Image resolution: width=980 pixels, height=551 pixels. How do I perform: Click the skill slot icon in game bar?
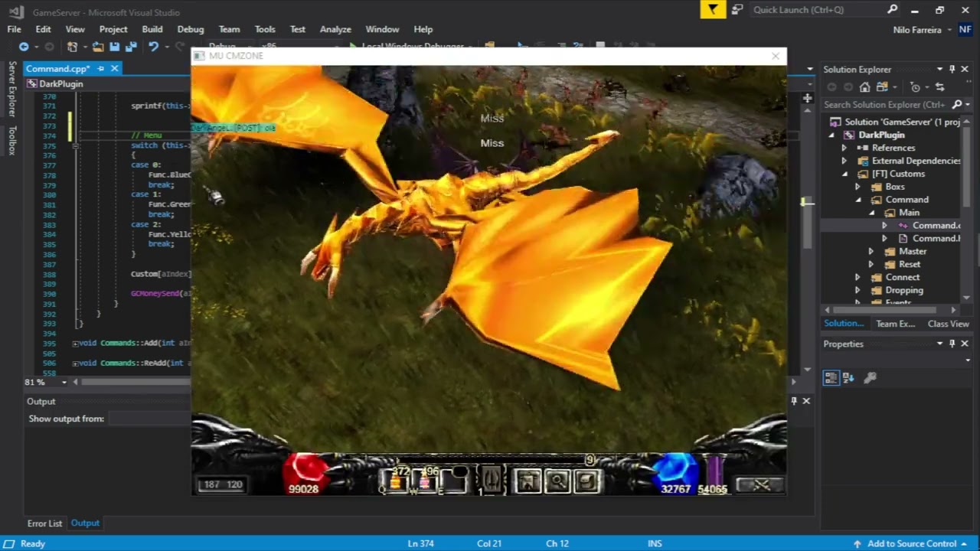[x=491, y=480]
